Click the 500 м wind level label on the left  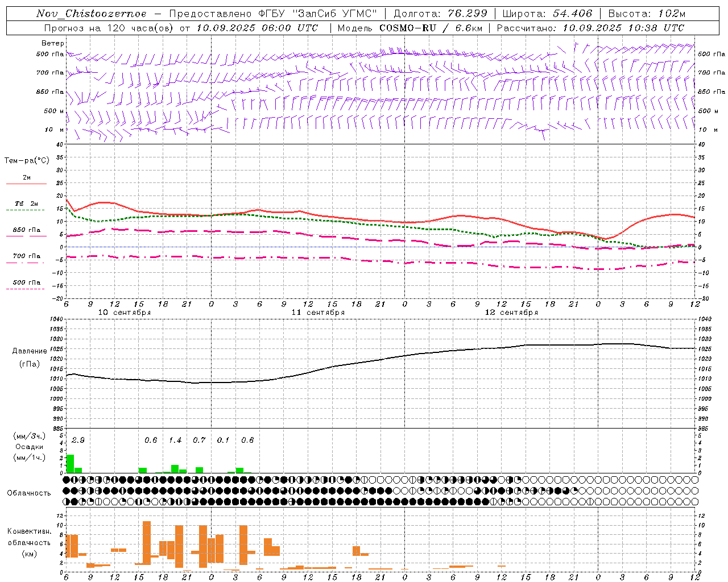54,111
